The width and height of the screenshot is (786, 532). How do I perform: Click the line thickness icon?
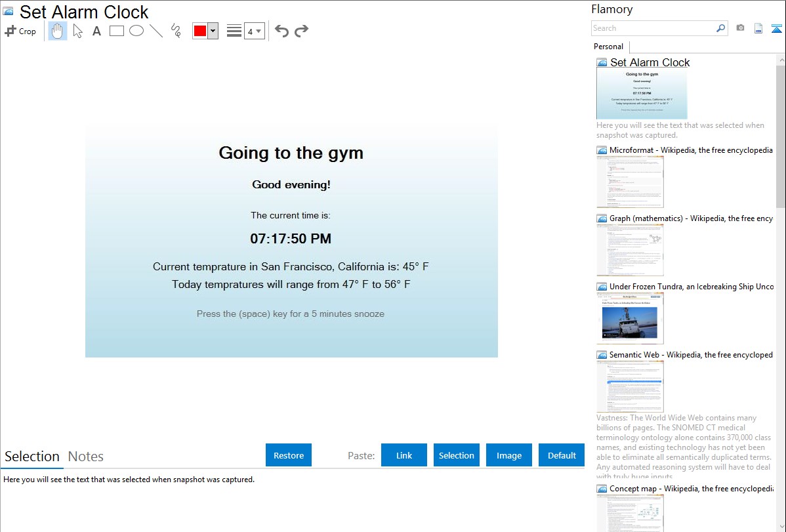[x=234, y=31]
